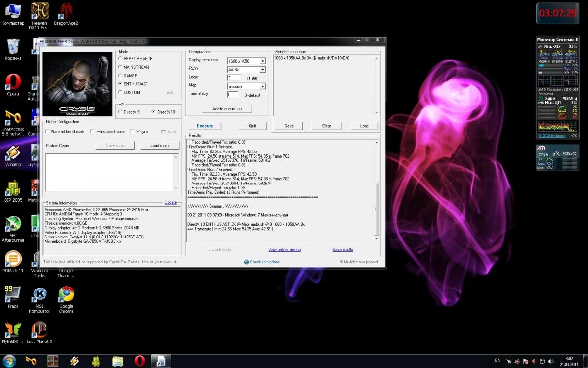Screen dimensions: 588x368
Task: Click the Loops number input field
Action: (234, 78)
